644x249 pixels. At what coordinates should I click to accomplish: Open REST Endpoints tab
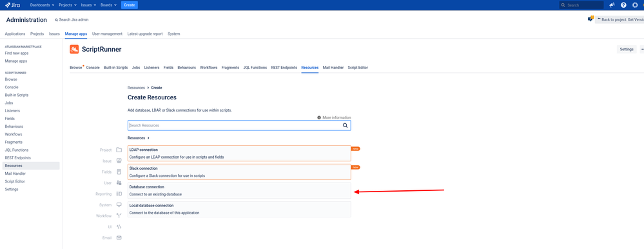[284, 67]
